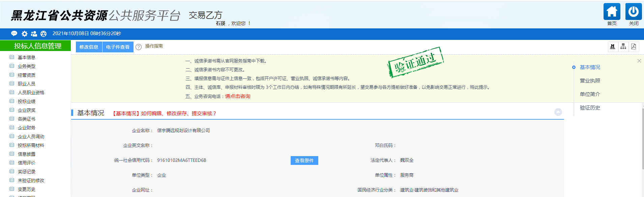Viewport: 644px width, 197px height.
Task: Select 各类证书 in the sidebar
Action: [x=26, y=119]
